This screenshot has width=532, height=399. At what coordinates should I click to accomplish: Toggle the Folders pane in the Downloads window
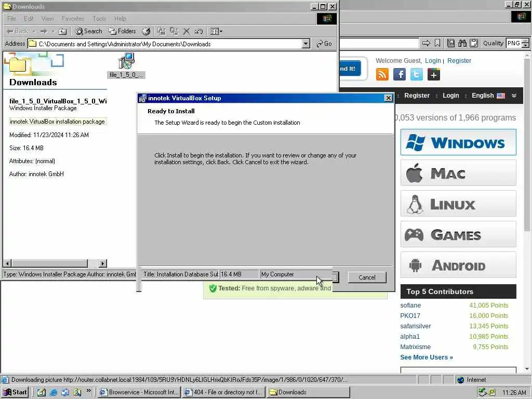click(122, 31)
